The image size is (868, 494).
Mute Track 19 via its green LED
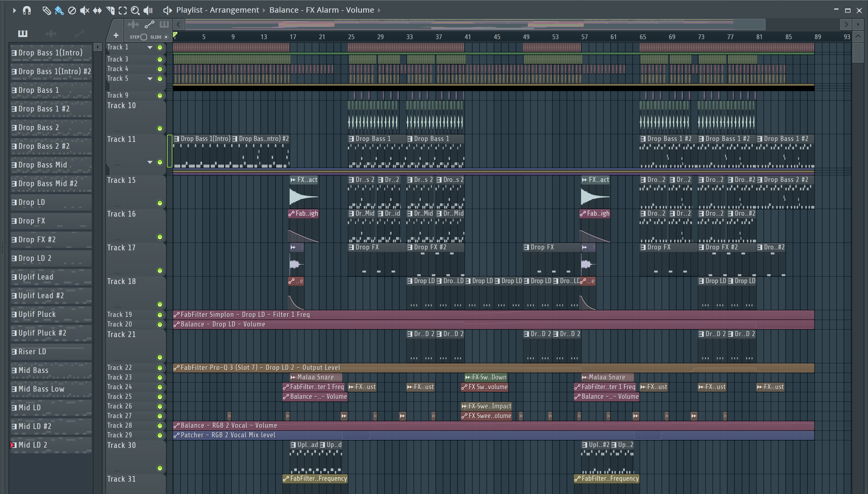(159, 315)
